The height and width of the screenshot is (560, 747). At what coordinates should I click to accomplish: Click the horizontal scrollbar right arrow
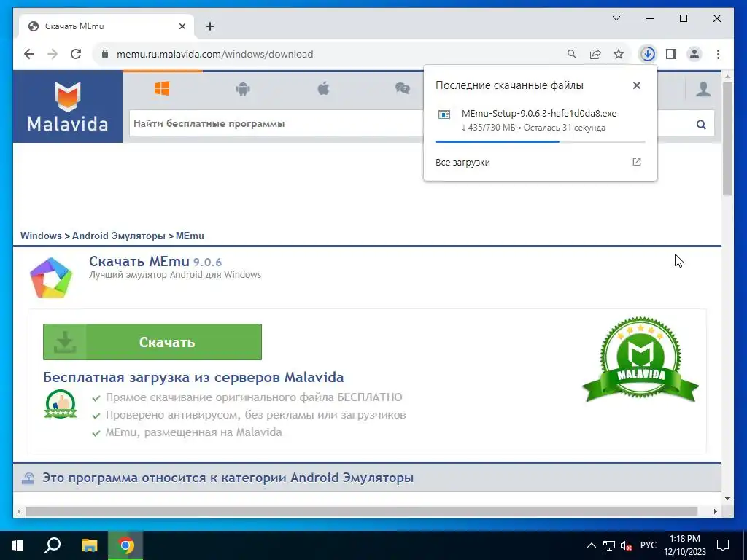pos(716,511)
